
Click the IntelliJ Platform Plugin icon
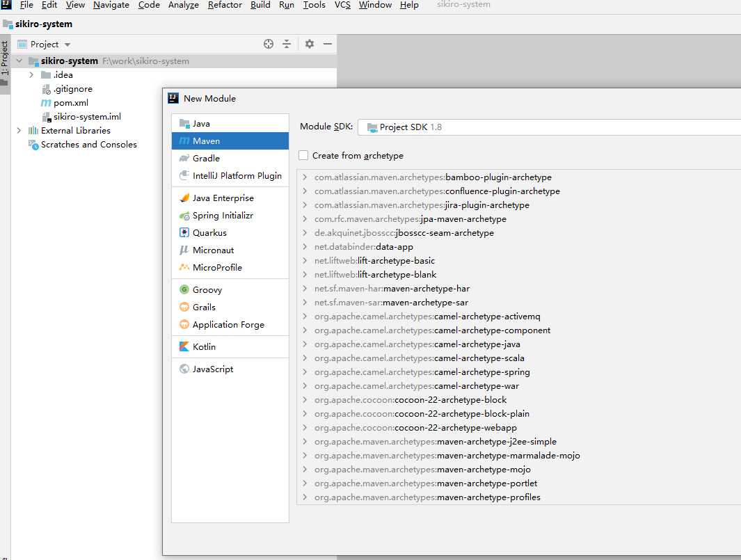184,176
